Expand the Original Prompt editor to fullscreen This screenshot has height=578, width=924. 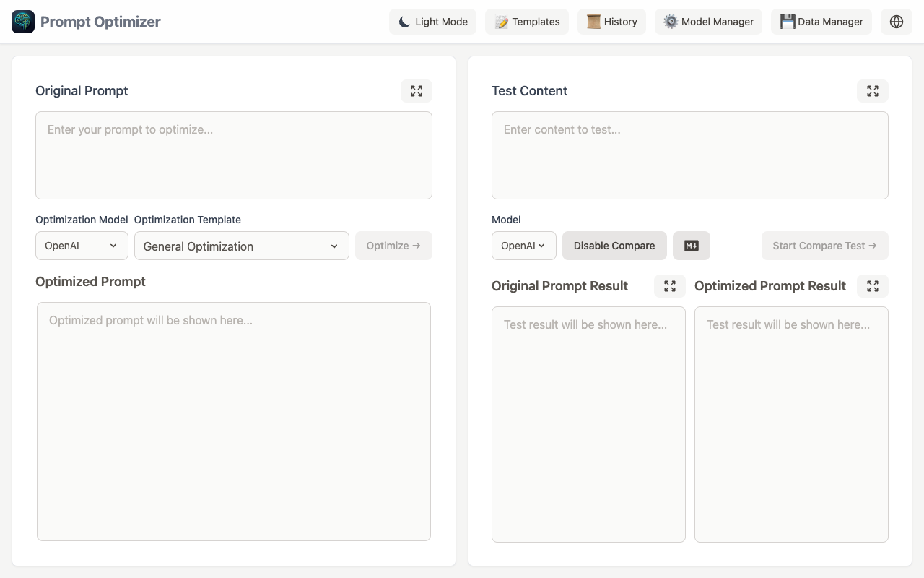pos(417,90)
